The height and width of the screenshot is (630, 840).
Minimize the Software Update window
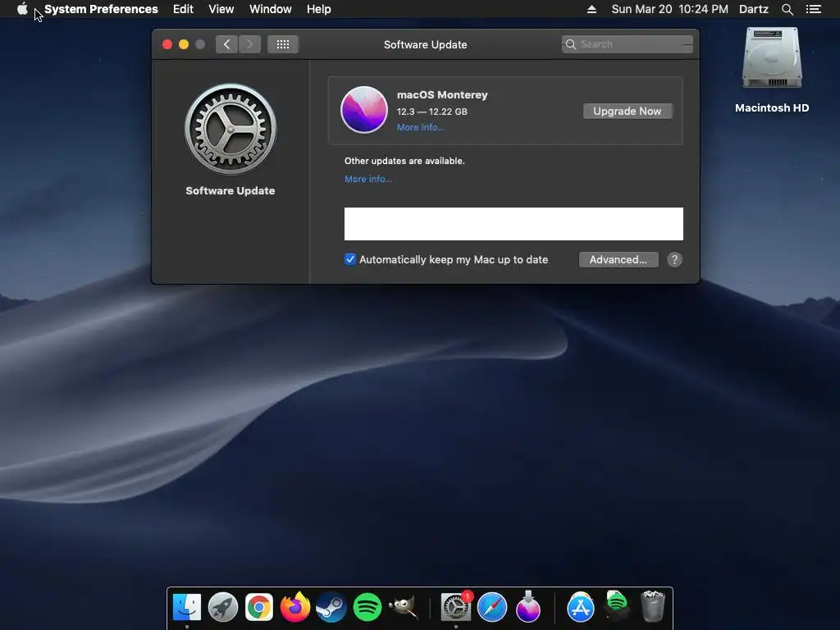(x=184, y=44)
